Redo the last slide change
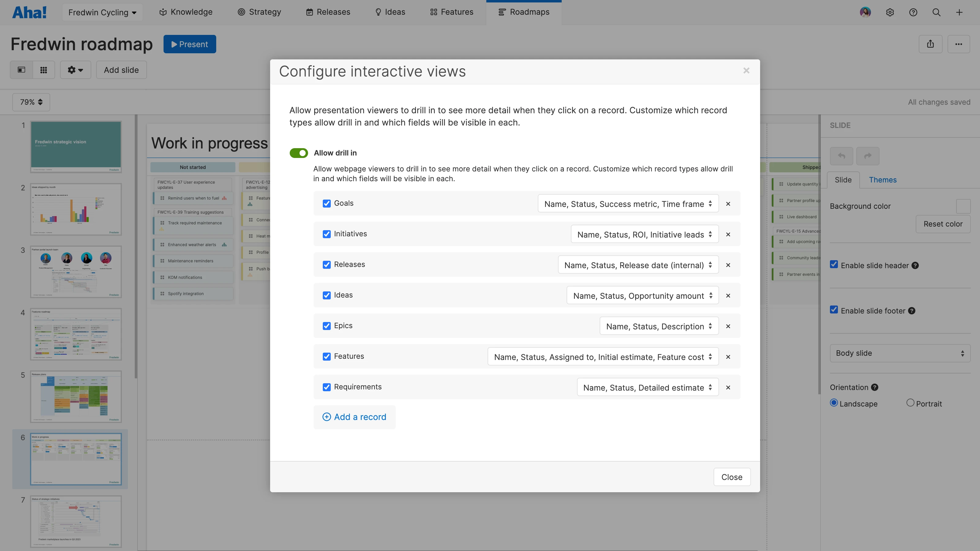The image size is (980, 551). click(868, 156)
